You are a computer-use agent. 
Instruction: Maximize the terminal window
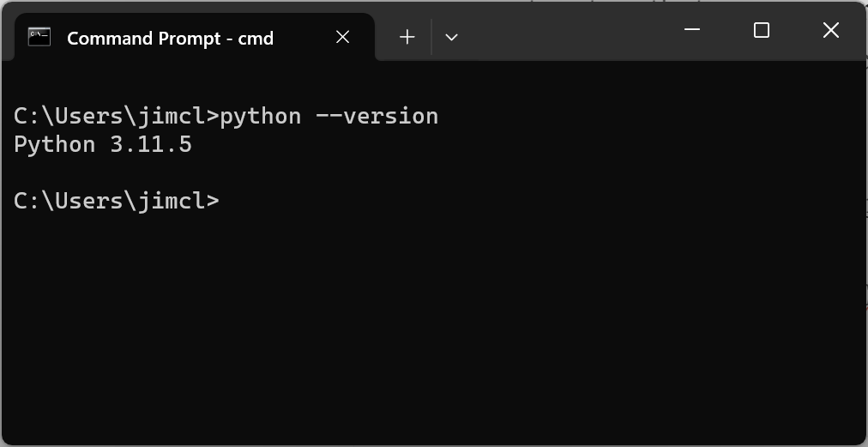click(761, 31)
